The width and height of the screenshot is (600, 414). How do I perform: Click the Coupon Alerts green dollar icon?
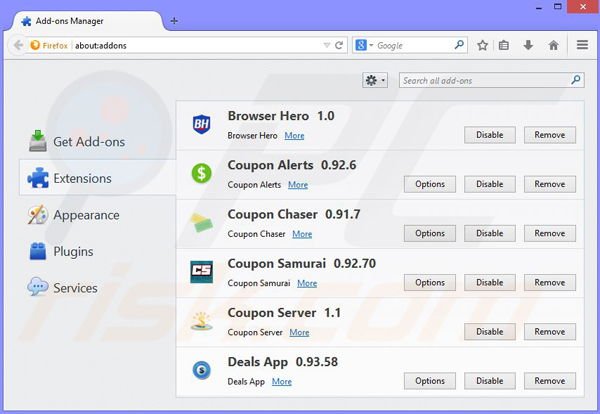point(201,173)
